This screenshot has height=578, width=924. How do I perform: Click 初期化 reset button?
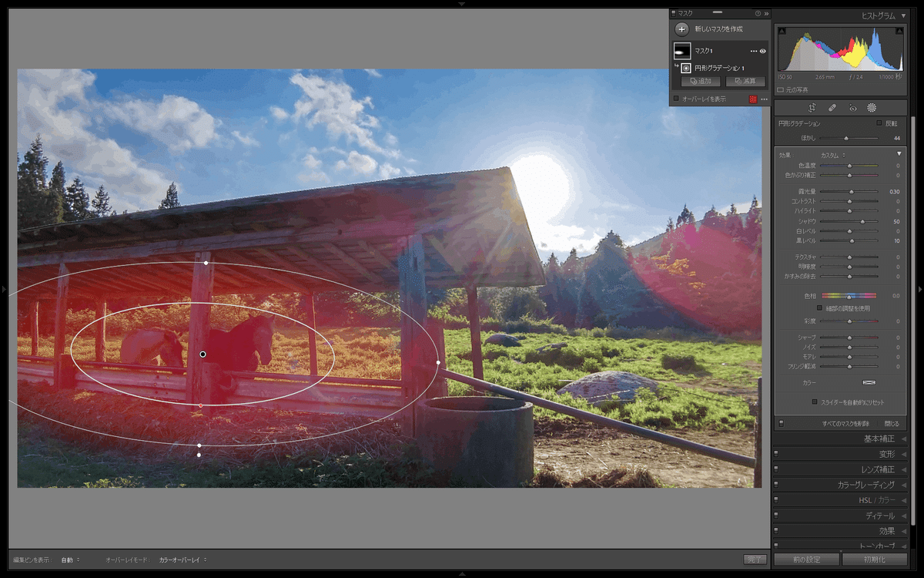coord(875,560)
